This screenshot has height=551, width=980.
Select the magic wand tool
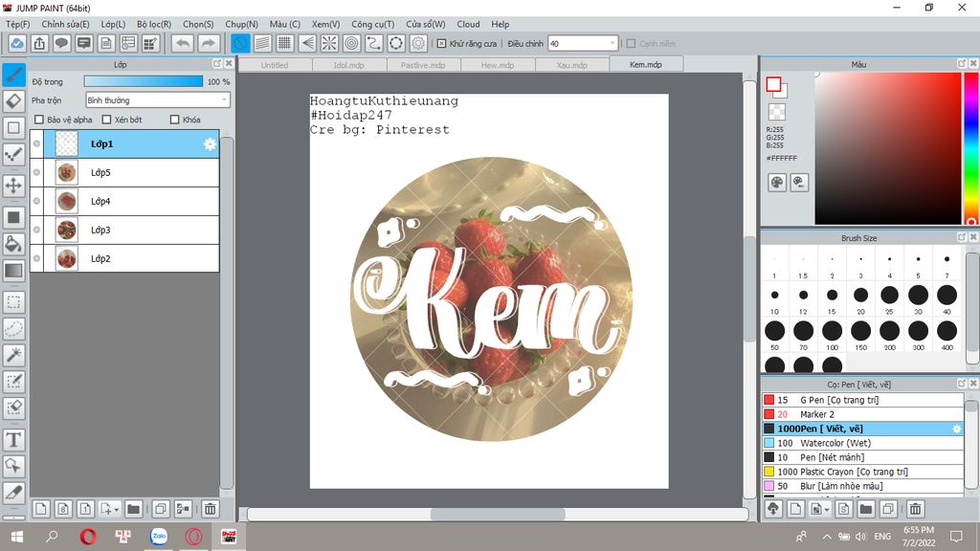(13, 355)
